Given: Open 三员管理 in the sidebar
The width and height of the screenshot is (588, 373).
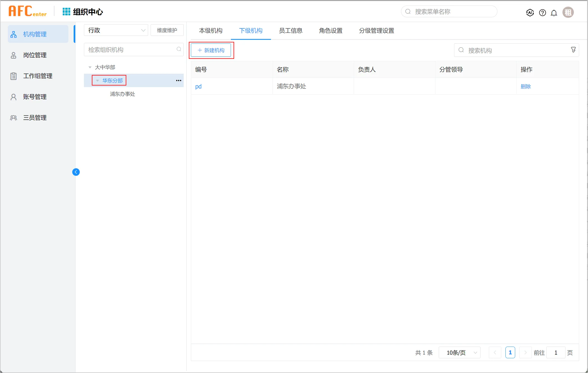Looking at the screenshot, I should [x=35, y=118].
